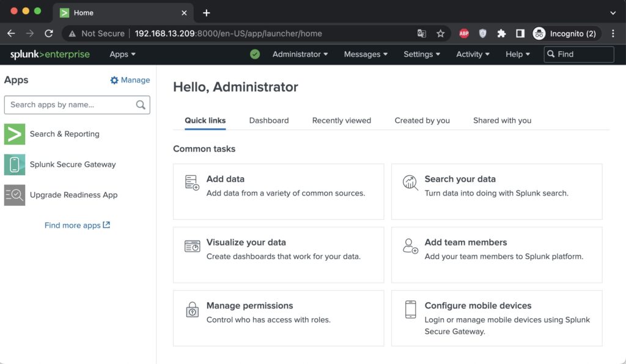The image size is (626, 364).
Task: Click the Manage apps link
Action: [x=130, y=80]
